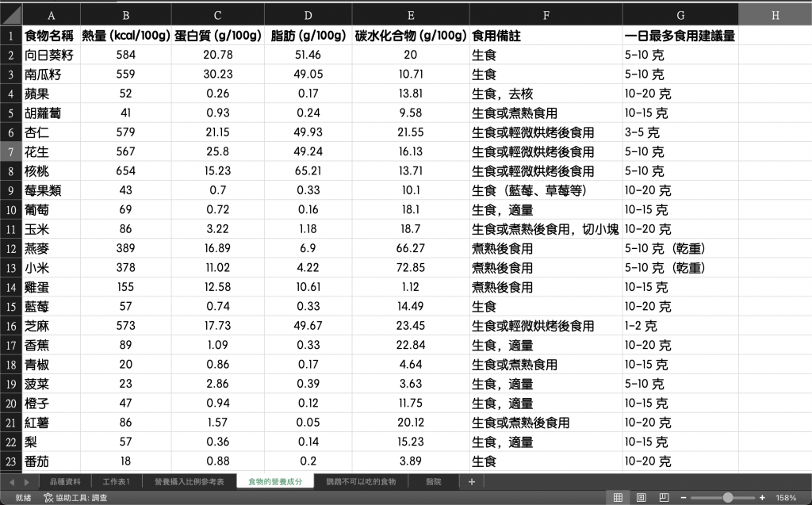Click the 158% zoom level

(x=786, y=498)
